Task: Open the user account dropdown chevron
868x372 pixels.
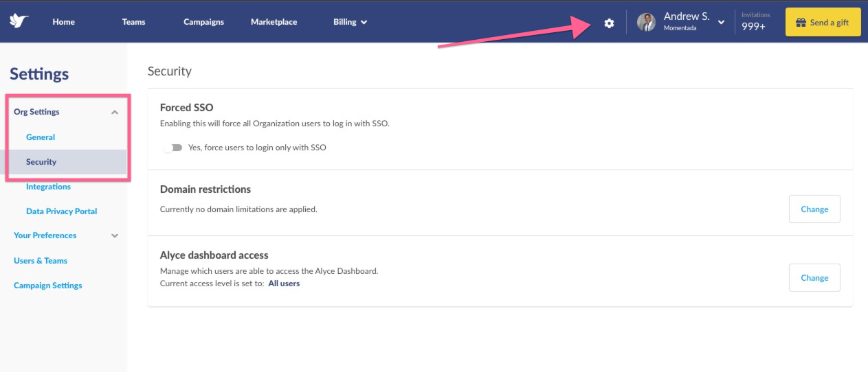Action: click(x=721, y=23)
